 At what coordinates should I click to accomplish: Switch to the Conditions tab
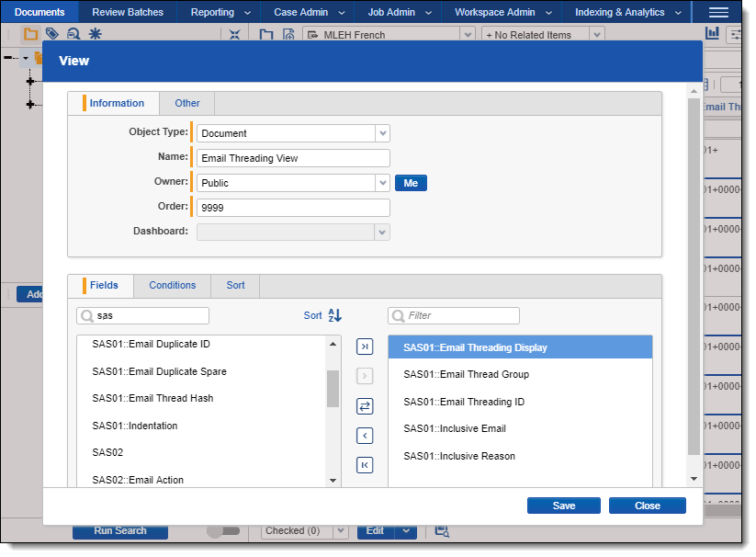tap(172, 285)
